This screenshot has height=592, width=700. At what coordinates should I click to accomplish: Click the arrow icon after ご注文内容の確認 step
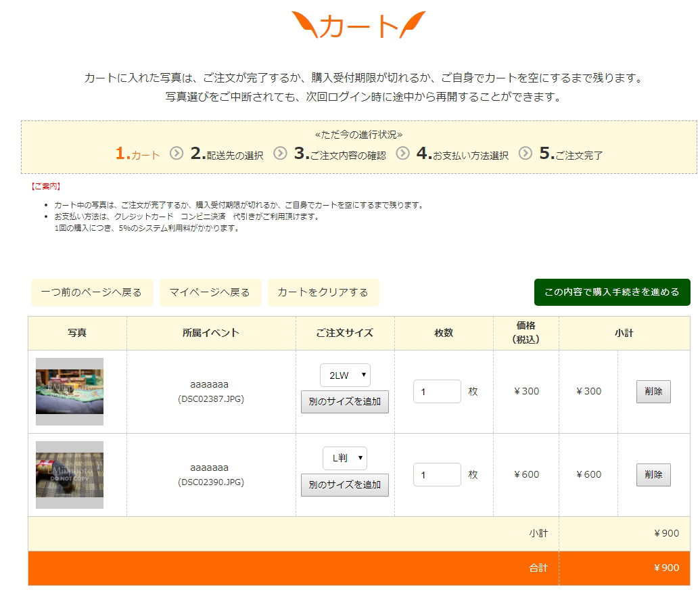coord(402,154)
